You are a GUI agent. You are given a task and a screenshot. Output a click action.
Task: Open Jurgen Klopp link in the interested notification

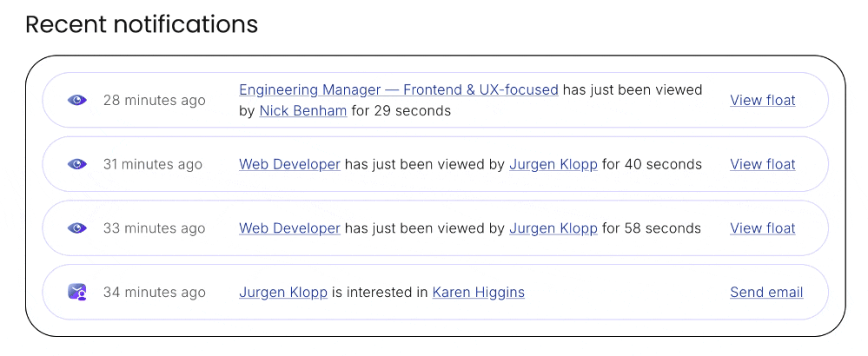coord(283,293)
